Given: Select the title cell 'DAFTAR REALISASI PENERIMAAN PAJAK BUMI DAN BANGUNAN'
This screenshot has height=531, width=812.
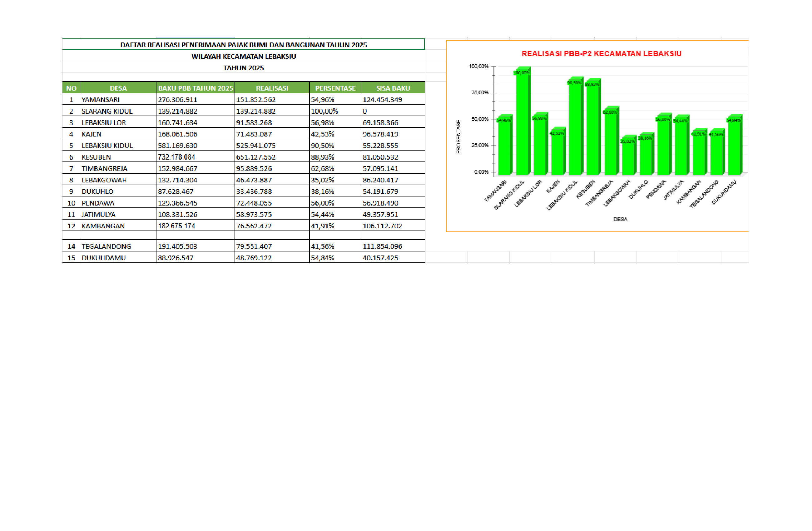Looking at the screenshot, I should point(243,44).
